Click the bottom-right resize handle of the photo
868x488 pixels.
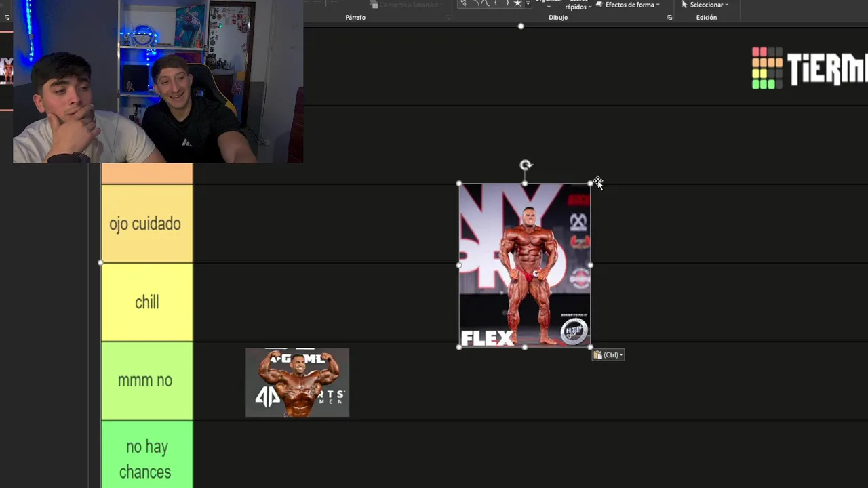coord(591,347)
